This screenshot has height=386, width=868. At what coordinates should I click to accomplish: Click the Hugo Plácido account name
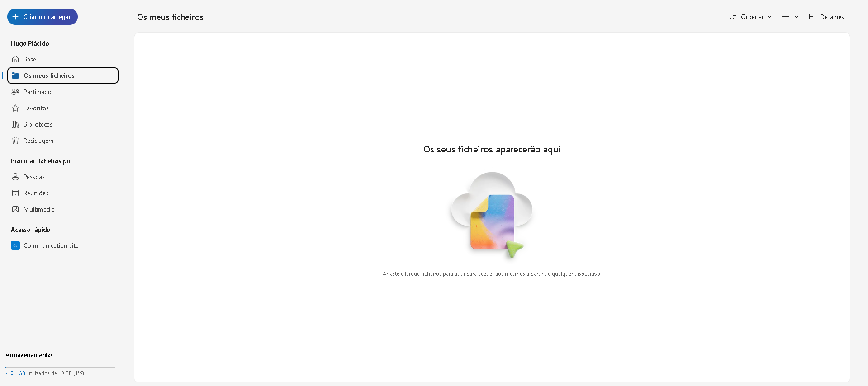pyautogui.click(x=30, y=43)
